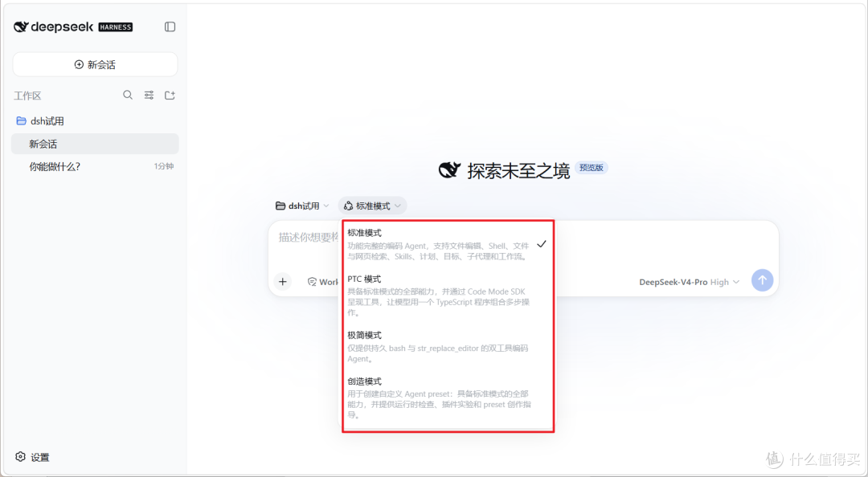Click the 工作区 section heading
Screen dimensions: 868x477
click(27, 96)
